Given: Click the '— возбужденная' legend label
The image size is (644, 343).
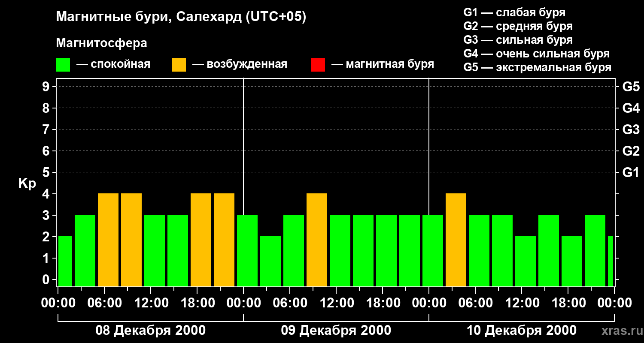Looking at the screenshot, I should (x=240, y=65).
